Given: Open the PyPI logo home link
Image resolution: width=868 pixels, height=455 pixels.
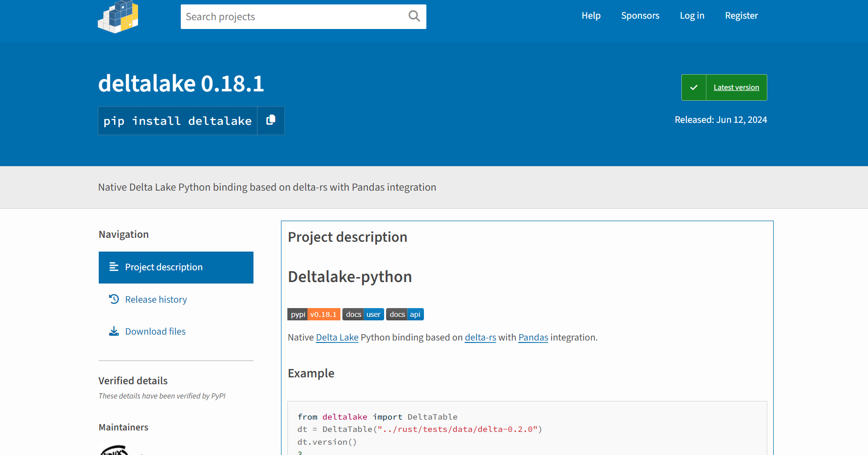Looking at the screenshot, I should (118, 17).
